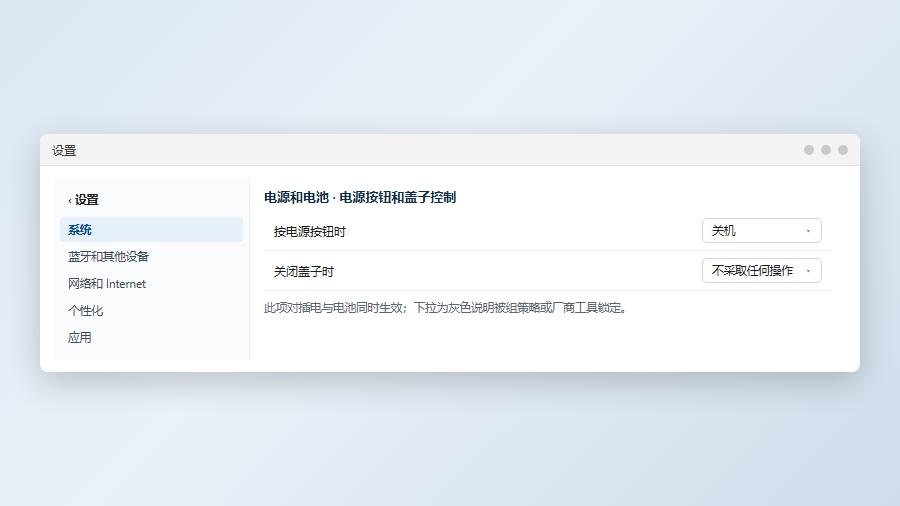Go back via the 设置 back chevron

click(x=83, y=200)
